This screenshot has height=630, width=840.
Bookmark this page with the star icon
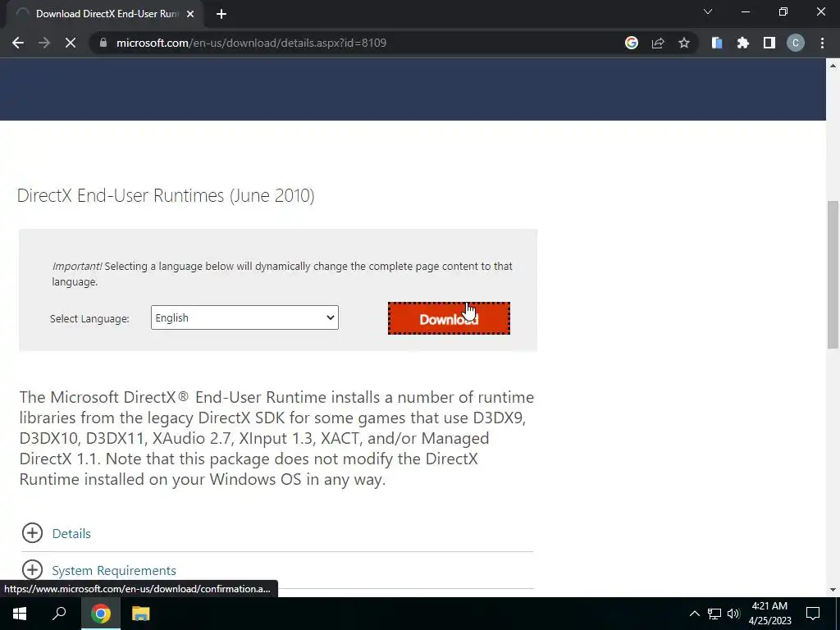click(x=684, y=43)
